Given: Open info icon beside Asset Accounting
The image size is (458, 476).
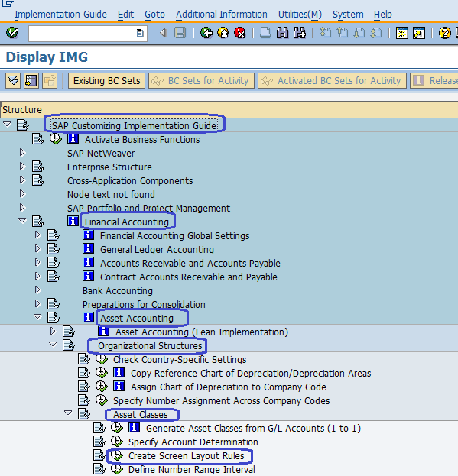Looking at the screenshot, I should point(89,317).
